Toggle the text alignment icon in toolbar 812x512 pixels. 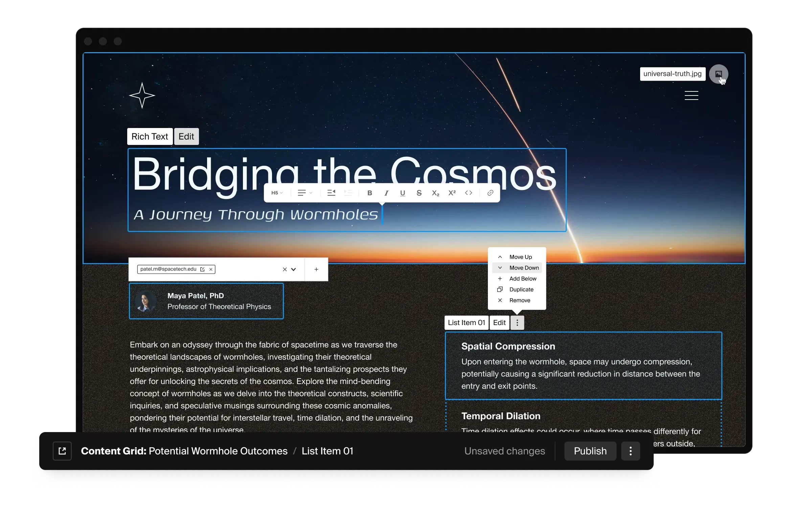click(x=303, y=193)
